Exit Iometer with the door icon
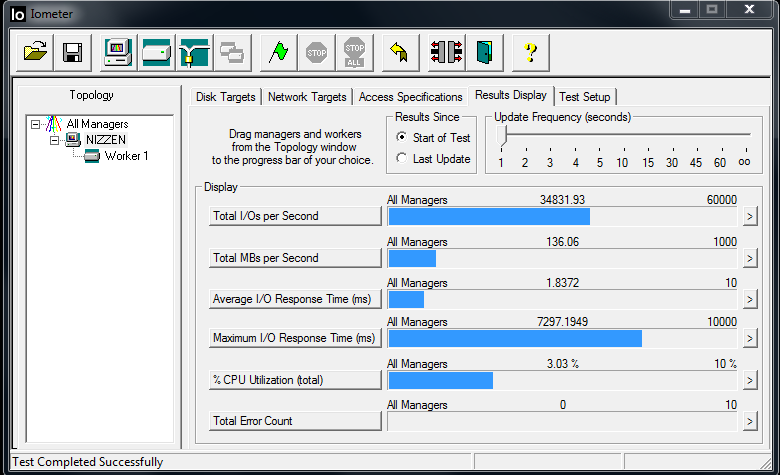 pyautogui.click(x=485, y=53)
